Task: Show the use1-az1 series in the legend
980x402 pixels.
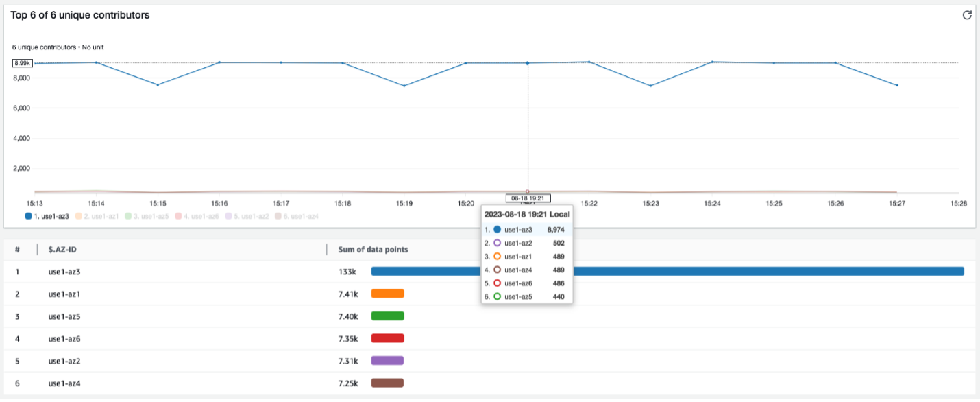Action: tap(97, 216)
